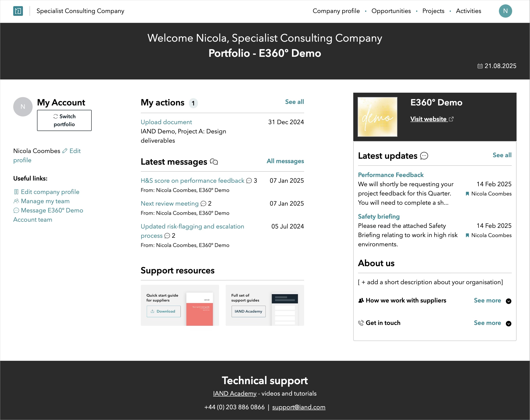Click the grey N profile picture

[23, 107]
